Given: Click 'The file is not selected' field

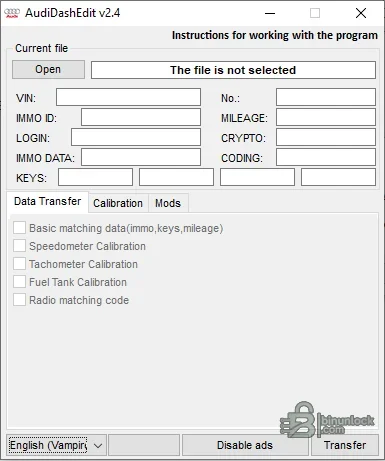Looking at the screenshot, I should [233, 70].
